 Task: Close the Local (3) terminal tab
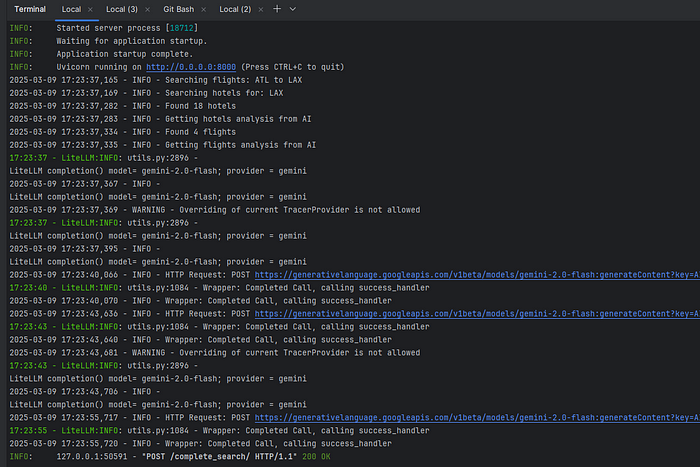pos(147,9)
